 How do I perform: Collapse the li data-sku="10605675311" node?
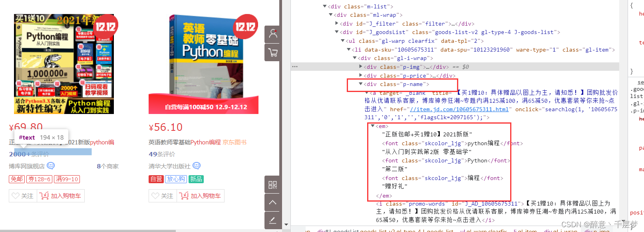(x=349, y=50)
